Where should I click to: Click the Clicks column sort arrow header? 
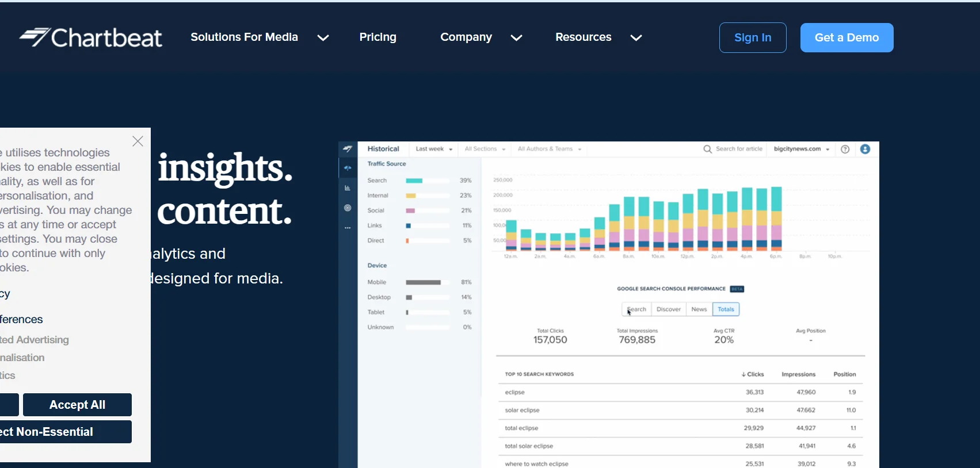point(753,374)
